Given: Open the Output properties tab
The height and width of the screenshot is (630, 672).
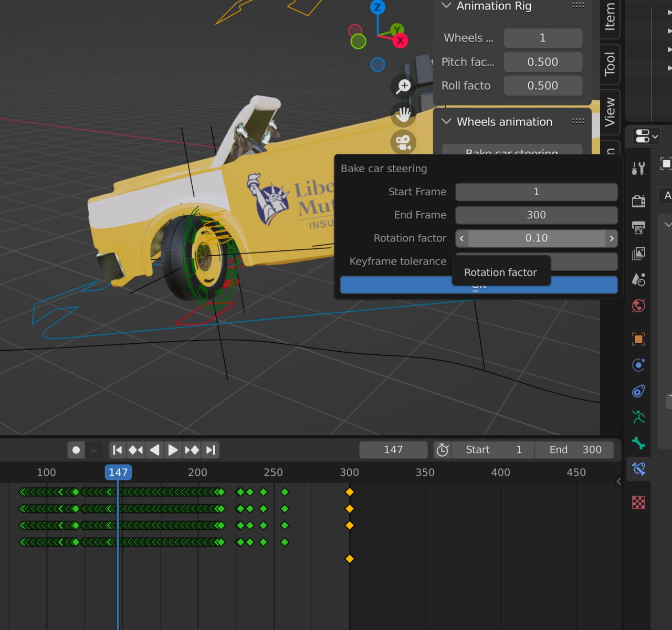Looking at the screenshot, I should (638, 227).
